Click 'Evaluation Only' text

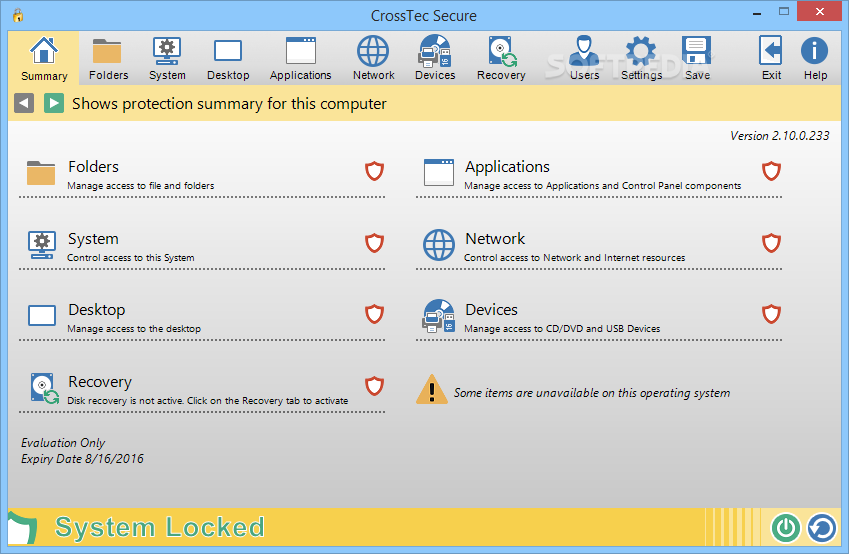coord(63,443)
